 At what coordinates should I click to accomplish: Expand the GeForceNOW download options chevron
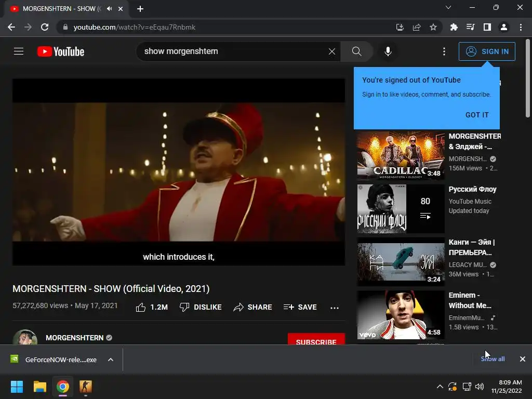click(111, 360)
